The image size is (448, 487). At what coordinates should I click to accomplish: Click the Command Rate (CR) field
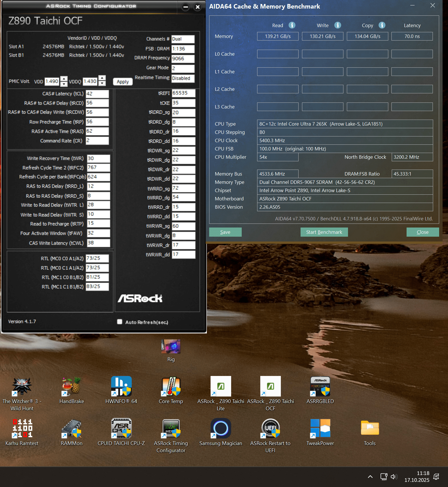[x=97, y=141]
